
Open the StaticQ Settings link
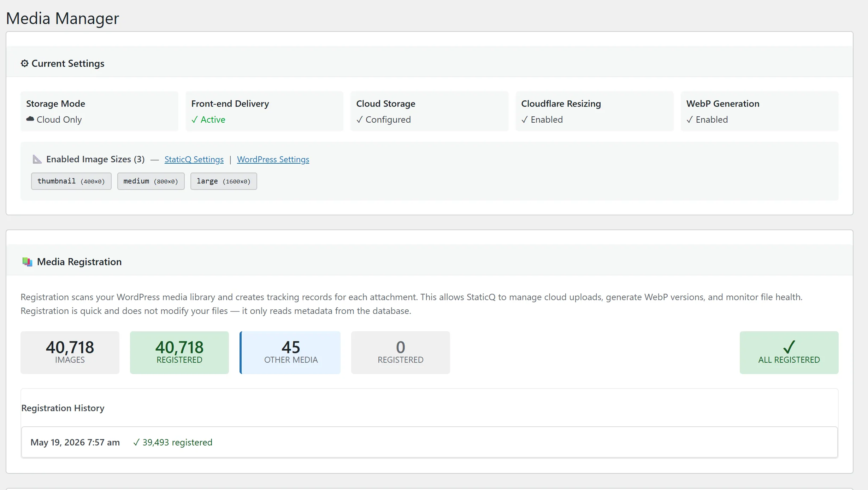[x=194, y=159]
